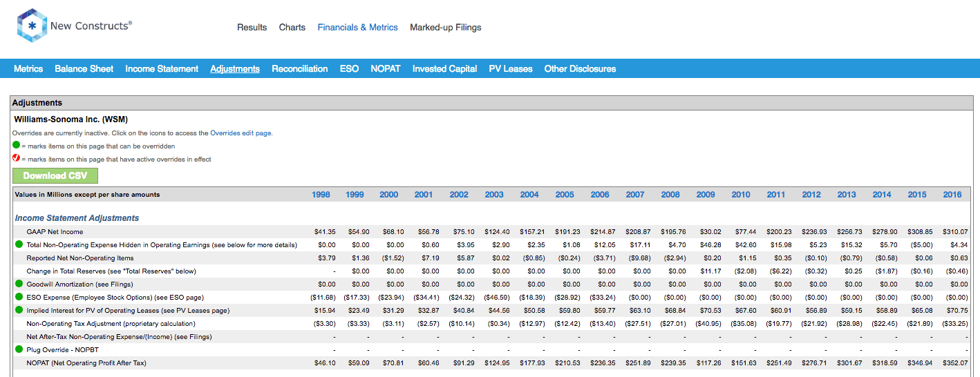Click the green legend dot for overridable items
Screen dimensions: 980x377
click(x=17, y=146)
